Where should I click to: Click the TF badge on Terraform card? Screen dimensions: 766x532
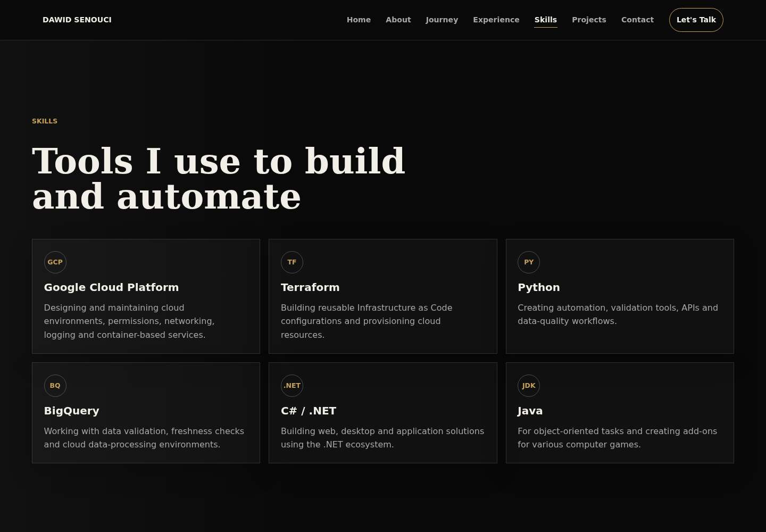click(x=292, y=262)
